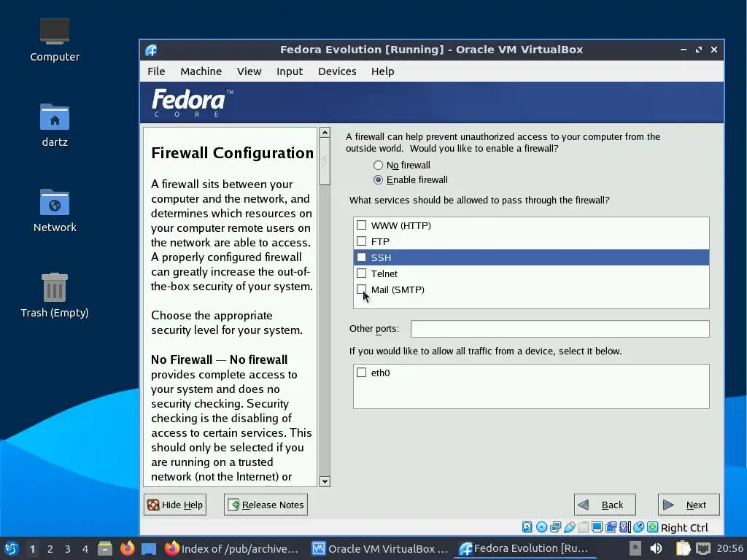This screenshot has height=560, width=747.
Task: Switch to virtual desktop 1
Action: pos(32,548)
